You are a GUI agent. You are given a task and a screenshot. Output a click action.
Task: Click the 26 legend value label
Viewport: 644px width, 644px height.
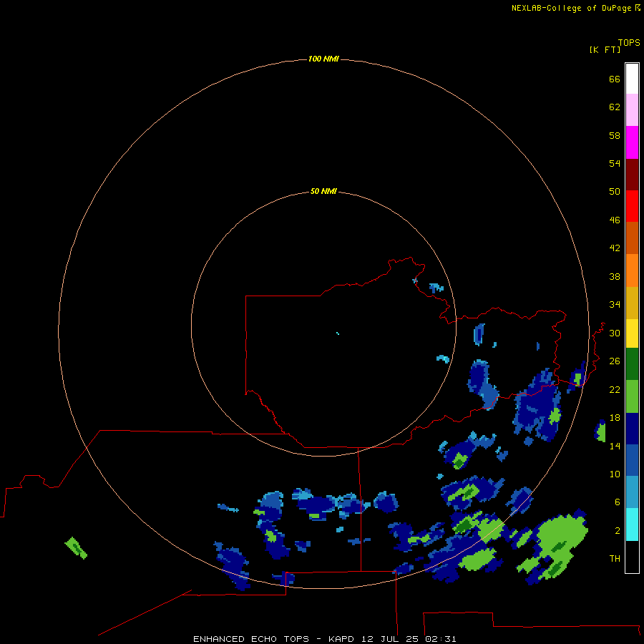[615, 361]
